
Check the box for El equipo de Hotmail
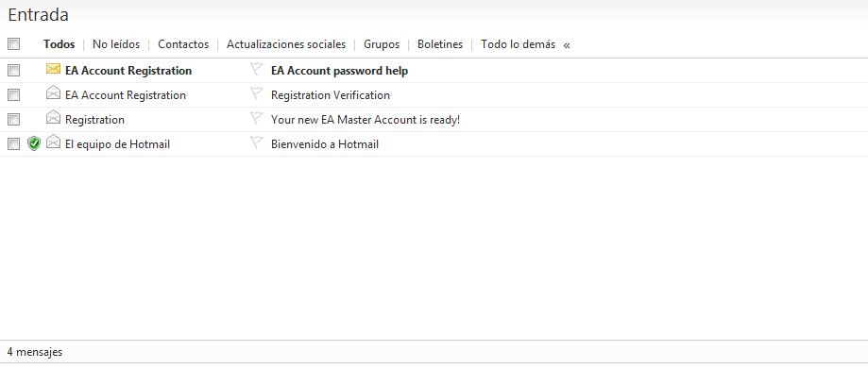pos(14,143)
